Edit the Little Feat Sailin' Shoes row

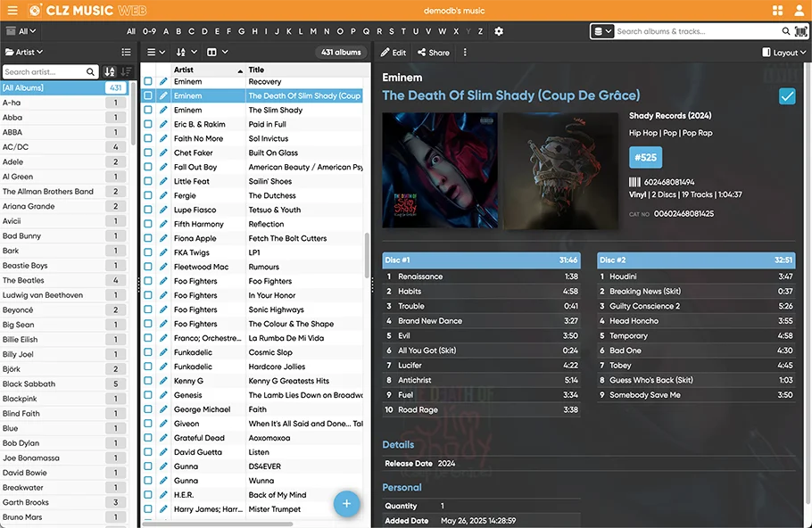[x=163, y=181]
